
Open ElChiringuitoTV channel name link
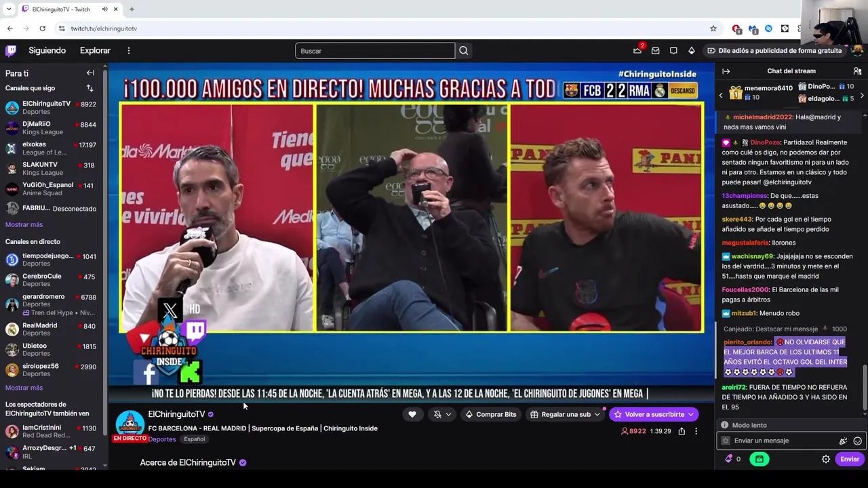tap(176, 414)
